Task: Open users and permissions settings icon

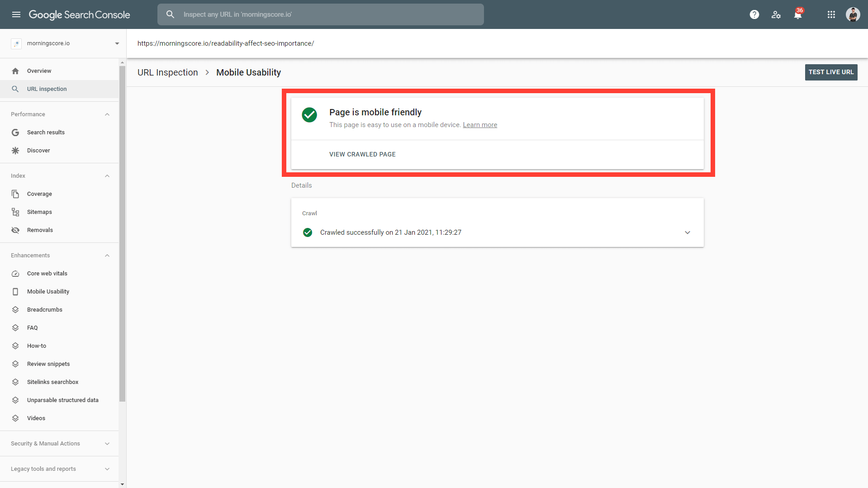Action: coord(776,14)
